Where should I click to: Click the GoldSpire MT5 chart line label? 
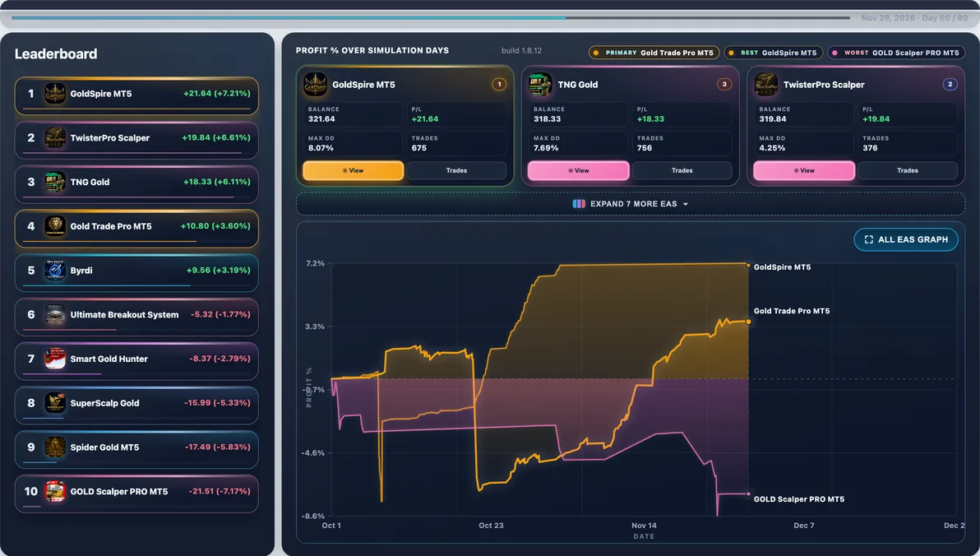(x=782, y=267)
